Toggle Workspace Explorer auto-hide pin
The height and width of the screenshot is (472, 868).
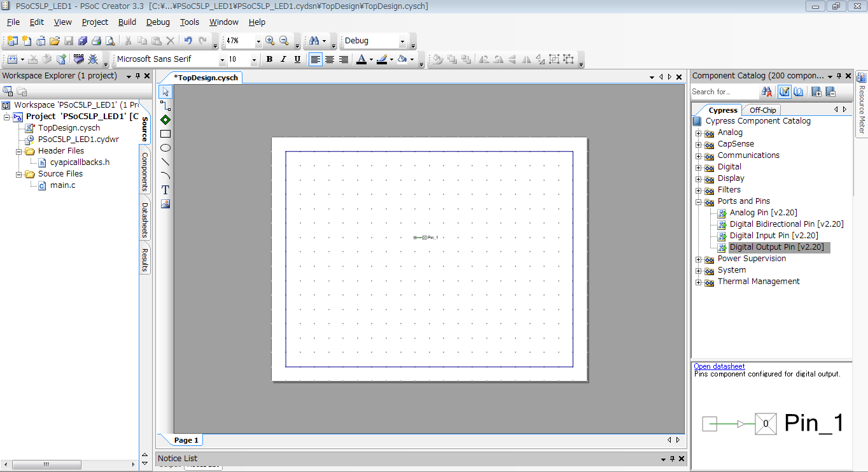pos(137,76)
